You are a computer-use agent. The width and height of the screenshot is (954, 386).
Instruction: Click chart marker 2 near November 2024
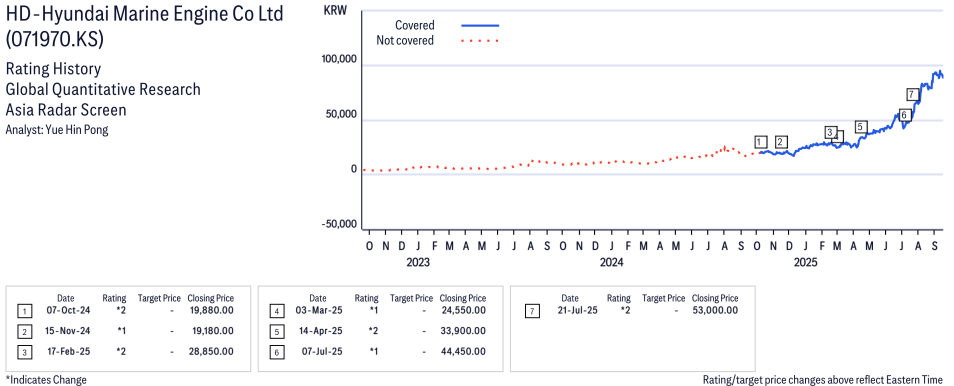[x=781, y=142]
